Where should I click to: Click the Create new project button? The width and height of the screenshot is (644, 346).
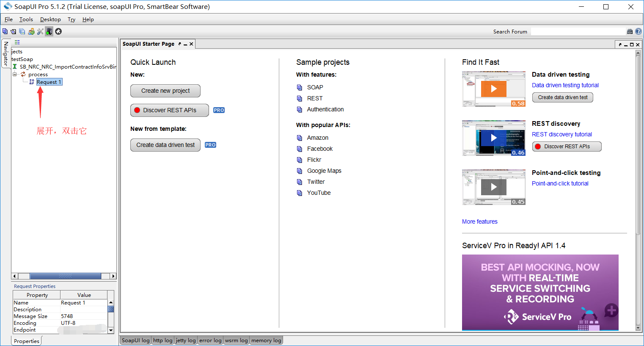click(x=165, y=91)
